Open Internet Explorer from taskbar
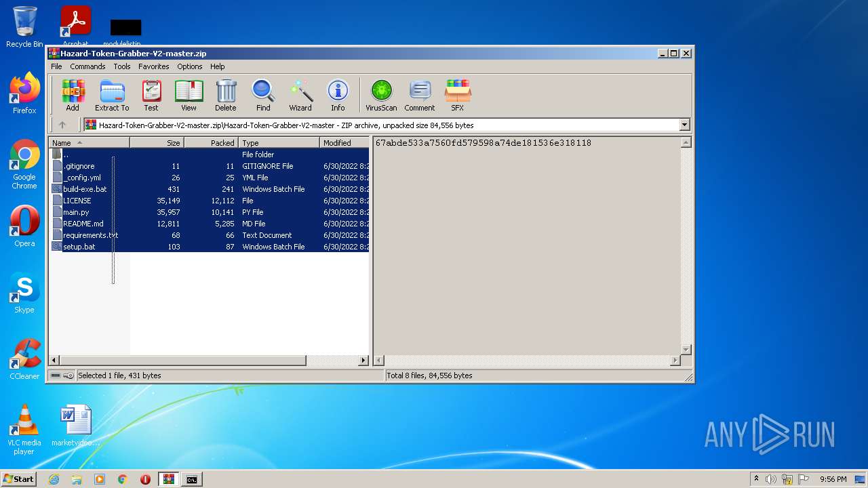 54,479
